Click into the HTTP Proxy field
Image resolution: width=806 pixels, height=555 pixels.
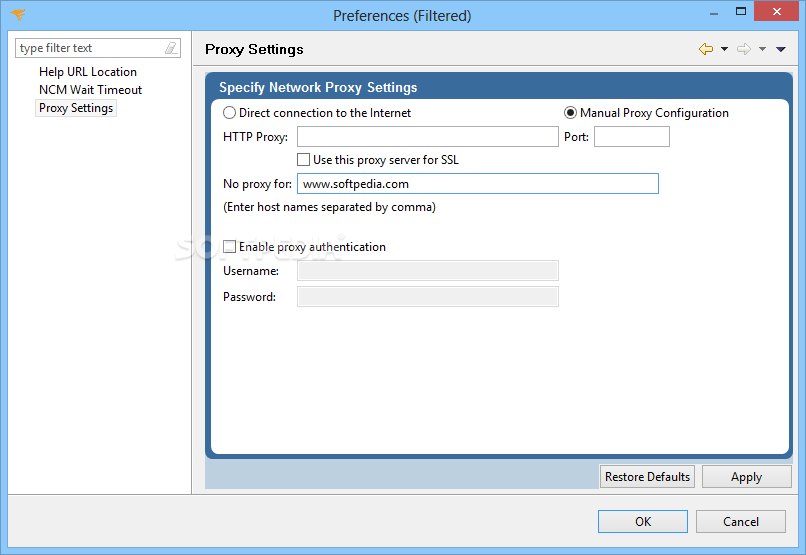(427, 137)
